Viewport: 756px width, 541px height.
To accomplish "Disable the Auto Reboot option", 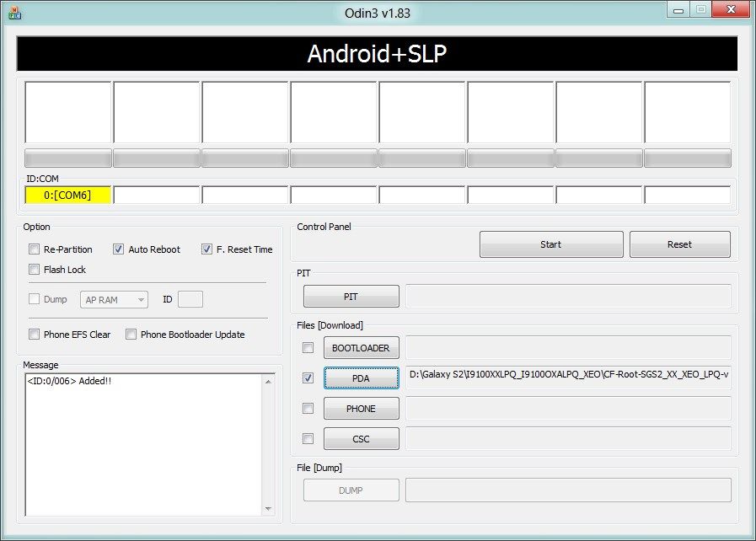I will pyautogui.click(x=119, y=249).
